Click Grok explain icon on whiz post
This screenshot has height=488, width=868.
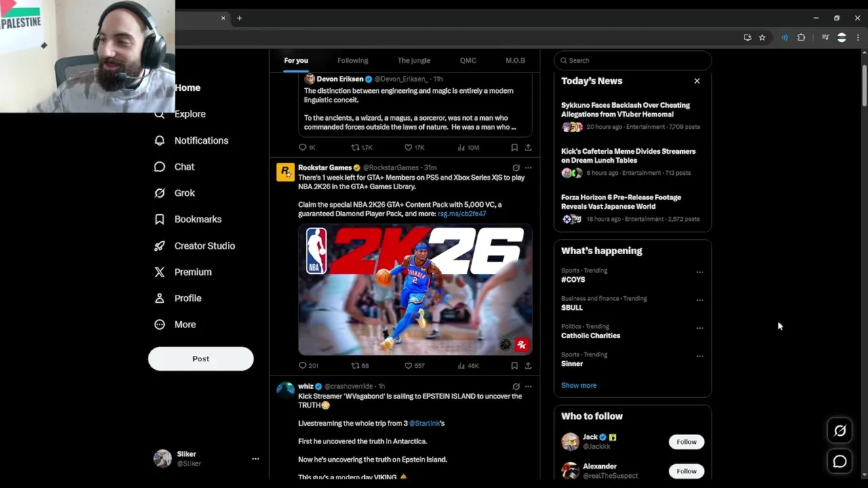point(516,386)
